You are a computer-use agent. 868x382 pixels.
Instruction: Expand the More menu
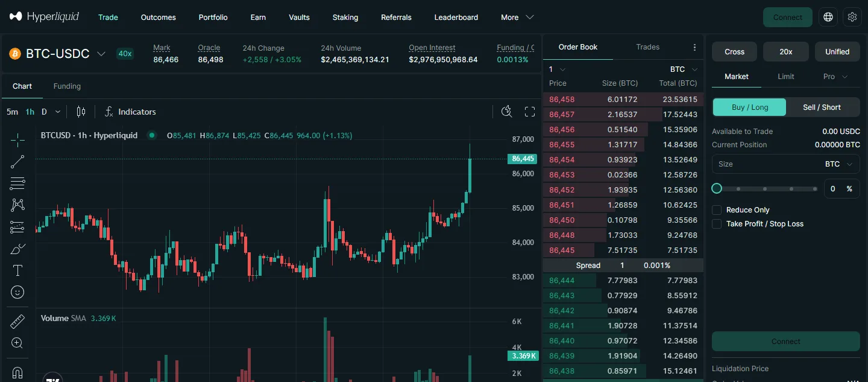click(x=517, y=18)
